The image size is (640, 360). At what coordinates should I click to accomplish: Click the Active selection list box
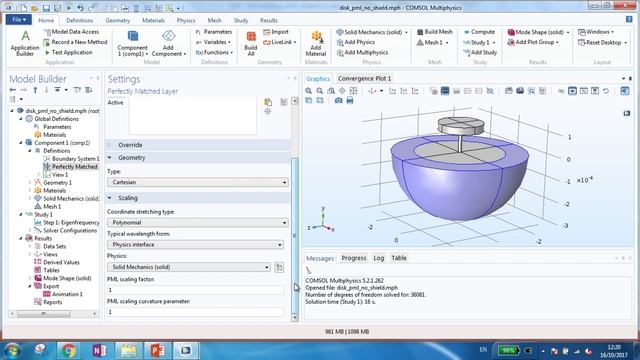click(x=193, y=116)
